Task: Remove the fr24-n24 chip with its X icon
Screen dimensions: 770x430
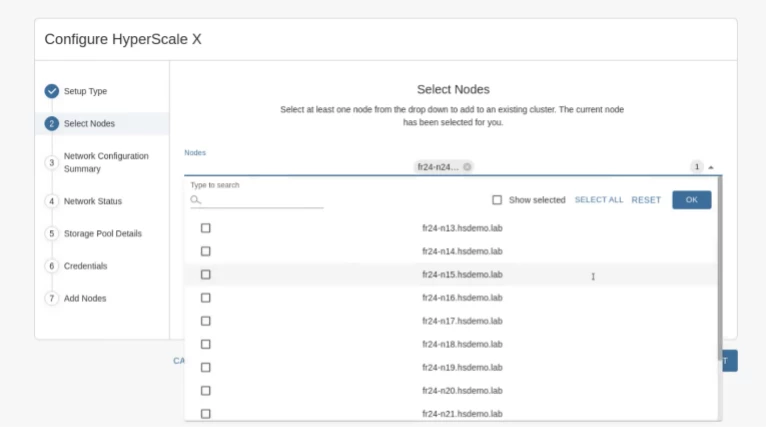Action: [467, 167]
